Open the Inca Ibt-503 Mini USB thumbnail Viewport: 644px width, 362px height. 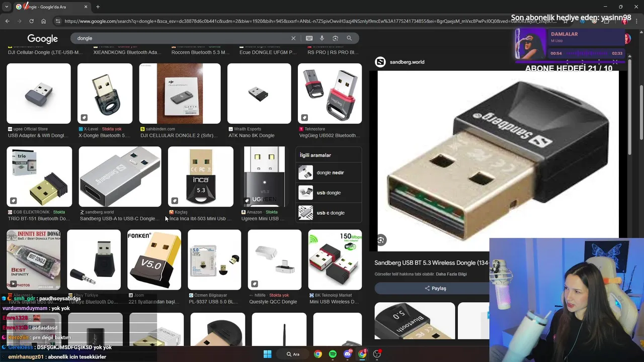click(x=201, y=176)
